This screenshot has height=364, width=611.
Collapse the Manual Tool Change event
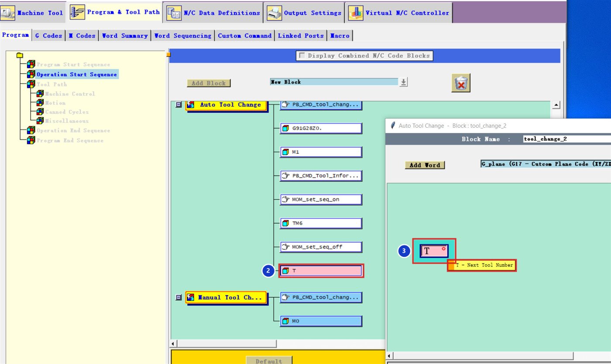tap(178, 297)
